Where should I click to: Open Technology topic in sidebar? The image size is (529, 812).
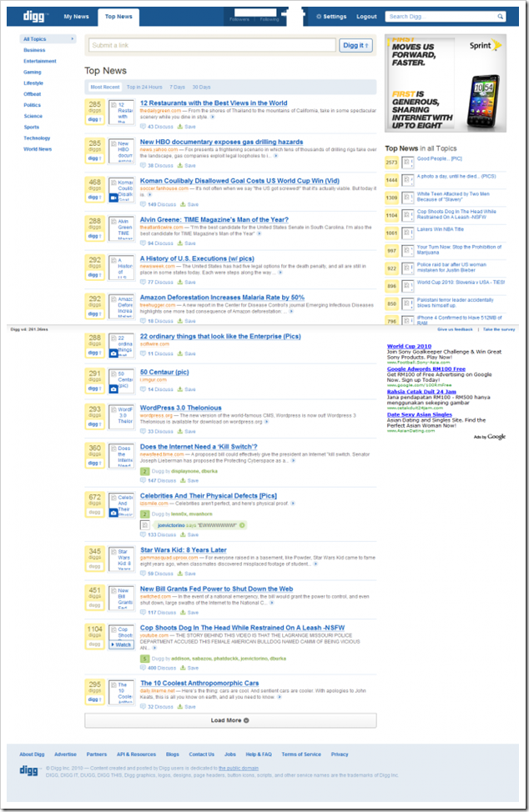coord(37,138)
